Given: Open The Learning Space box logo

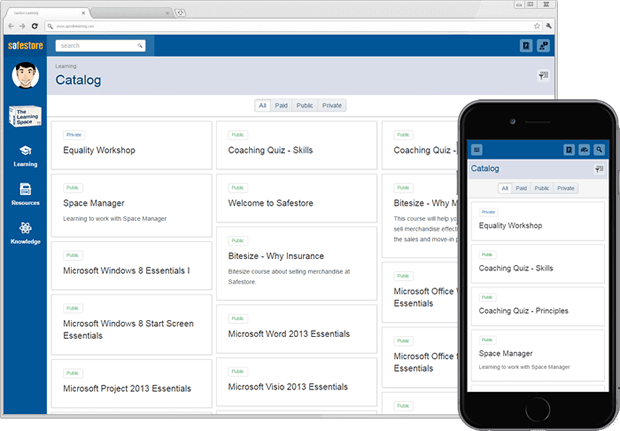Looking at the screenshot, I should (x=25, y=116).
